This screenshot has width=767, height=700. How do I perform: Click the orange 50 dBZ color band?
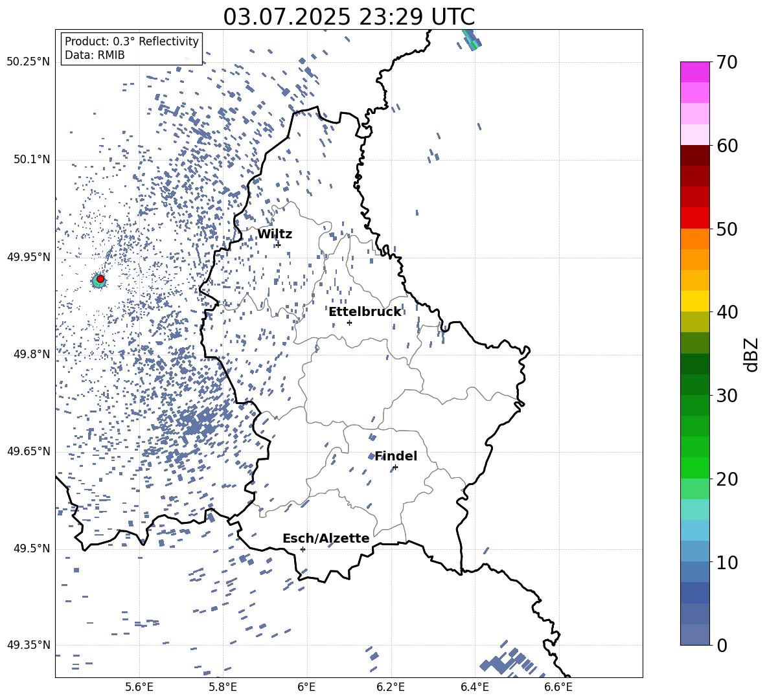(694, 238)
